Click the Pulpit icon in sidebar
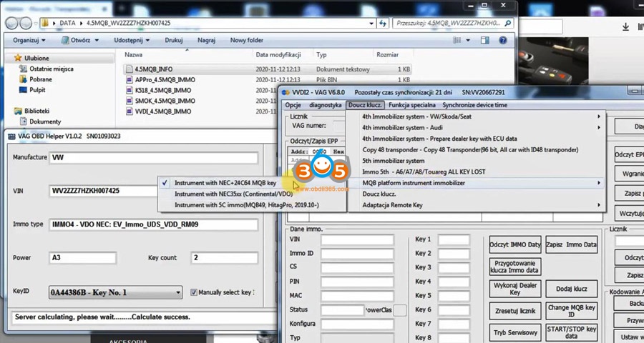The image size is (644, 343). point(23,90)
